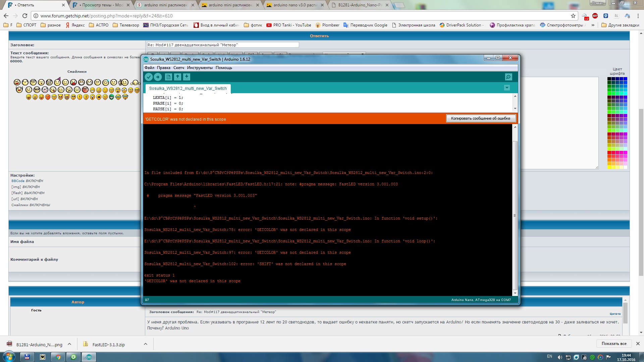Viewport: 644px width, 362px height.
Task: Click the Save sketch down-arrow icon
Action: coord(186,77)
